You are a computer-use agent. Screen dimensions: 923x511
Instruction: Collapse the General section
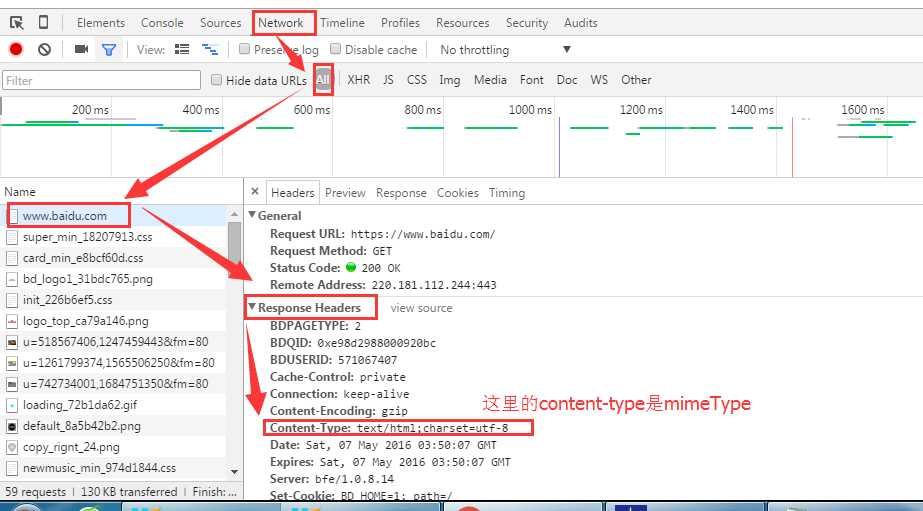[252, 215]
